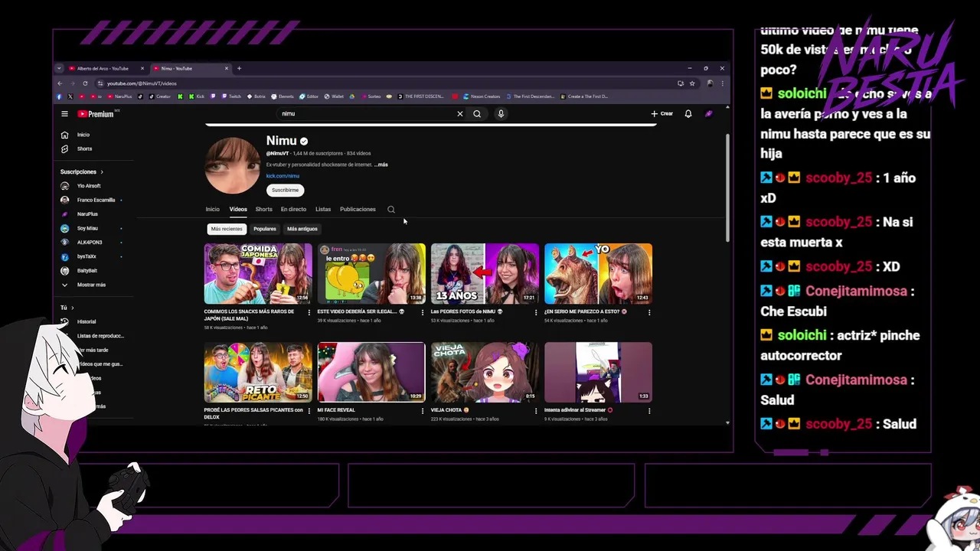Open the ESTE VIDEO DEBERÍA SER ILEGAL thumbnail

coord(371,273)
